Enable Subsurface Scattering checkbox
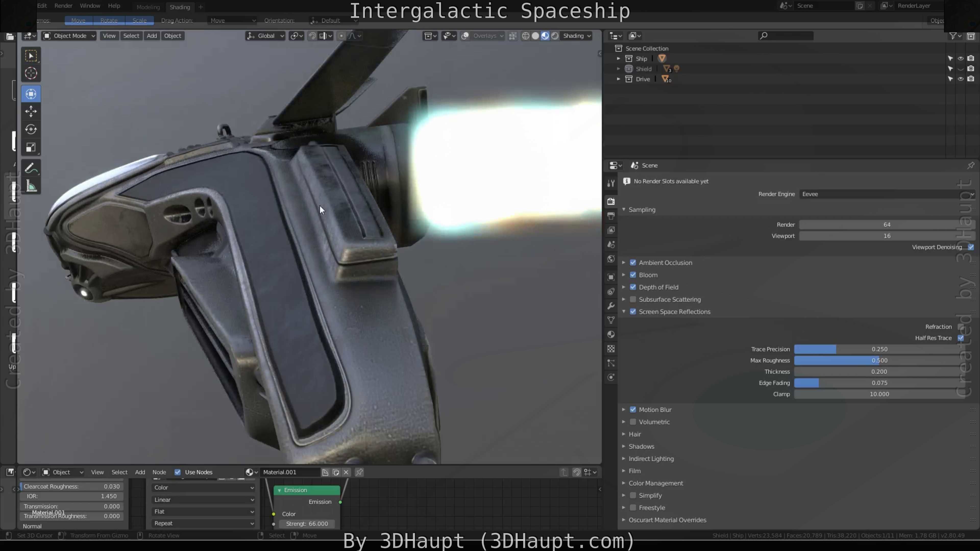 click(633, 300)
